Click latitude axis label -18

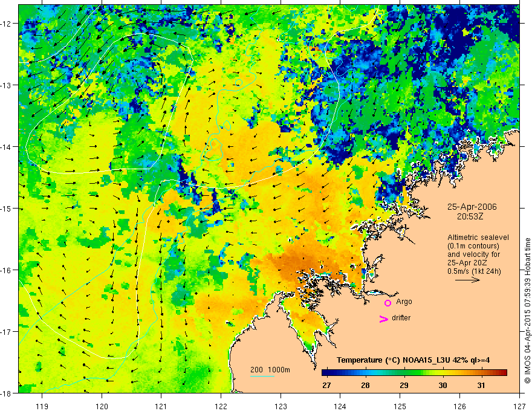point(6,393)
